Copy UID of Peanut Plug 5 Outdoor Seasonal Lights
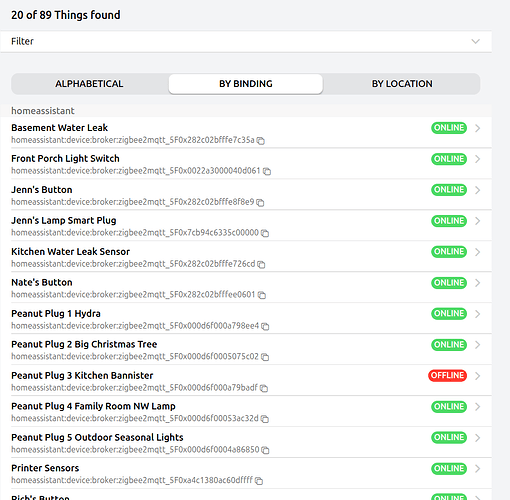Viewport: 510px width, 500px height. (265, 450)
